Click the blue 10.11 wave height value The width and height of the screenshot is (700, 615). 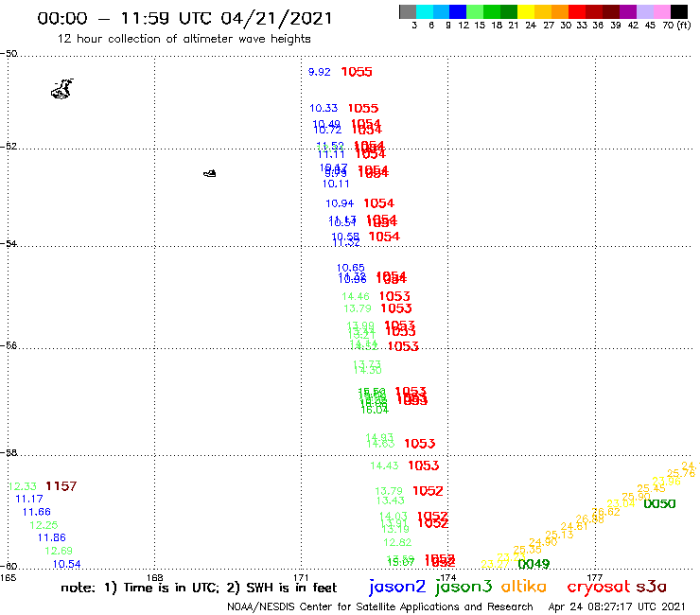pyautogui.click(x=336, y=184)
